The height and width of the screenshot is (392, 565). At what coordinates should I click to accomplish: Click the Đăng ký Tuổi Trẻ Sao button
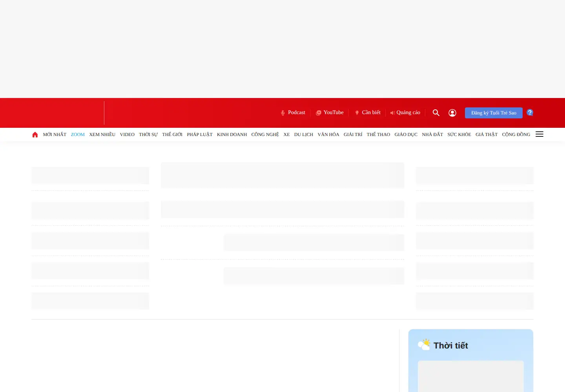tap(494, 113)
